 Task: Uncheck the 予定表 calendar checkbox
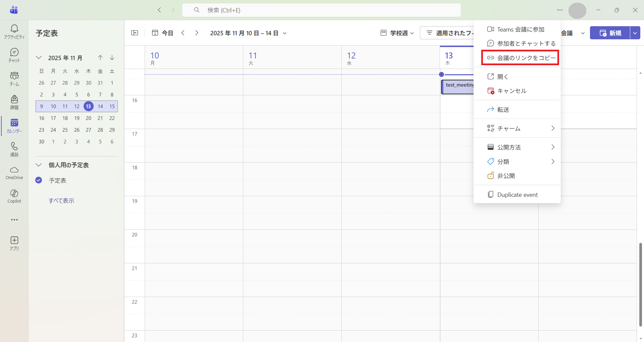(x=39, y=180)
